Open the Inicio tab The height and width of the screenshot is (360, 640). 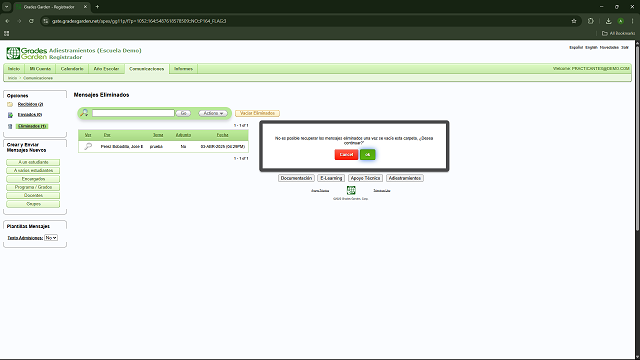tap(14, 69)
